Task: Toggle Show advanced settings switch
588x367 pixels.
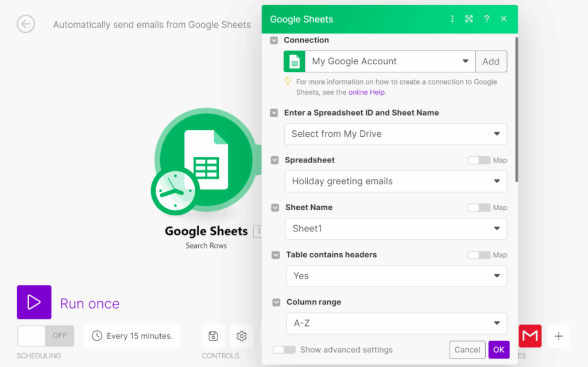Action: [284, 350]
